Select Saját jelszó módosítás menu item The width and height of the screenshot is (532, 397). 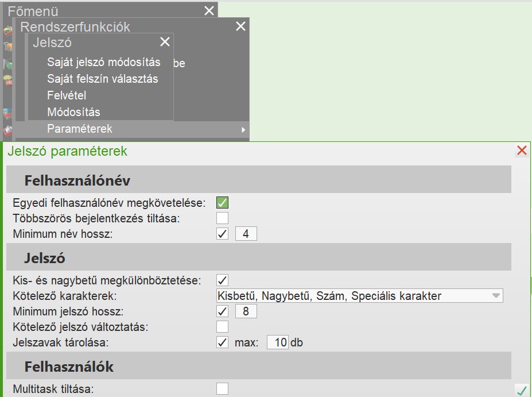pyautogui.click(x=104, y=62)
